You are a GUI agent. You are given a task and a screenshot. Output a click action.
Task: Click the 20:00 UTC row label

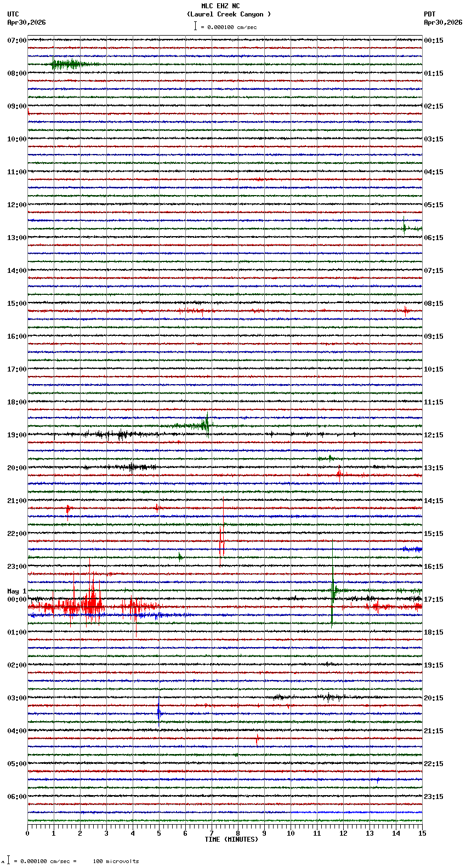tap(17, 468)
